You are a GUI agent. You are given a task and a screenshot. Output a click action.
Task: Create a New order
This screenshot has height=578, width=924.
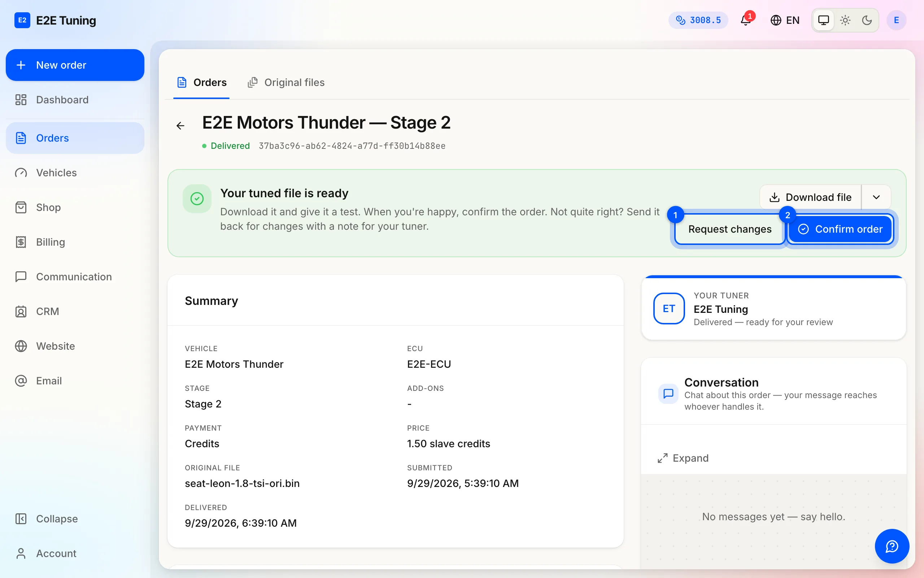point(75,65)
